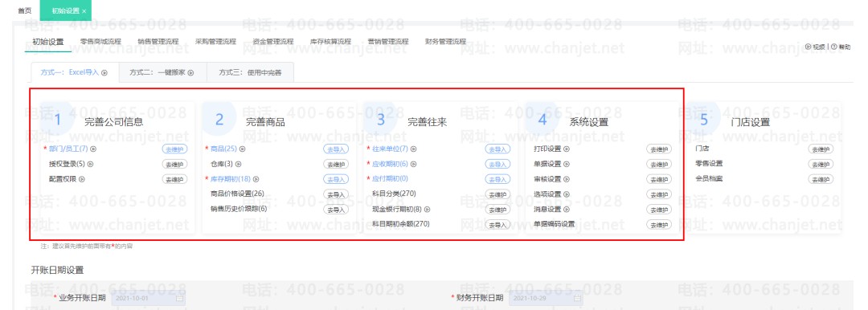Click 去维护 for 打印设置
The width and height of the screenshot is (868, 310).
coord(659,149)
